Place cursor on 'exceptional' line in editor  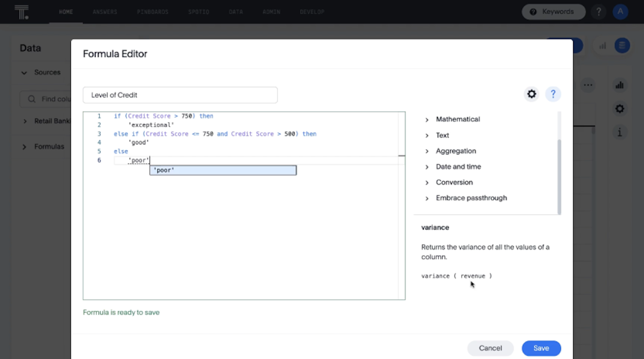coord(151,125)
